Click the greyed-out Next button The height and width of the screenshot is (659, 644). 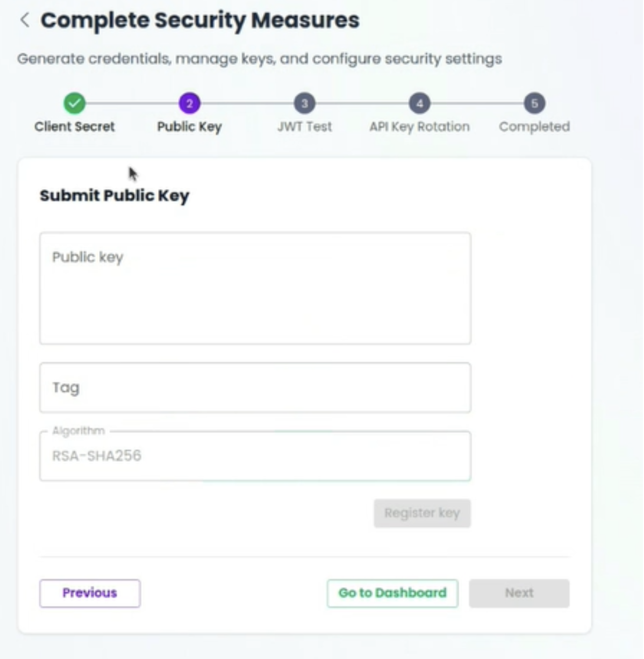tap(519, 593)
